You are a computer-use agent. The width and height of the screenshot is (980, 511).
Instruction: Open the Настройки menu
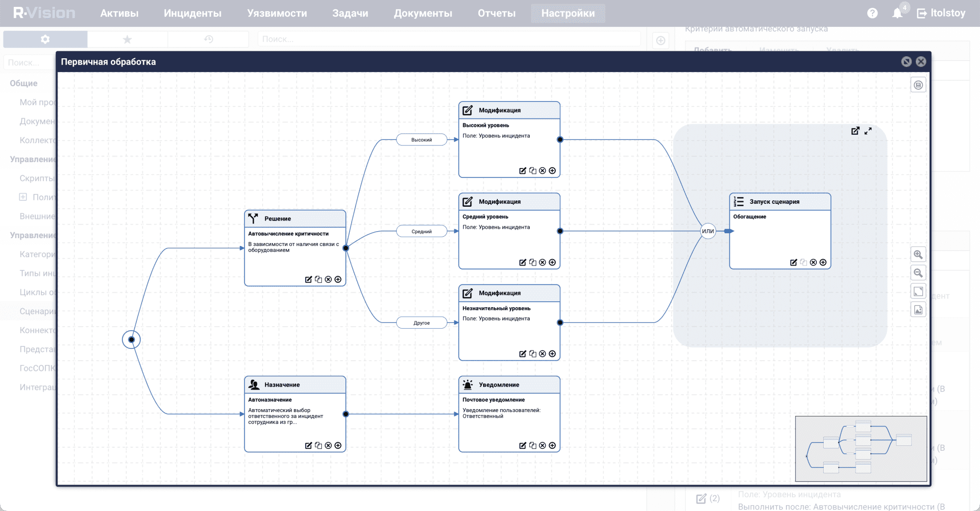pyautogui.click(x=568, y=13)
